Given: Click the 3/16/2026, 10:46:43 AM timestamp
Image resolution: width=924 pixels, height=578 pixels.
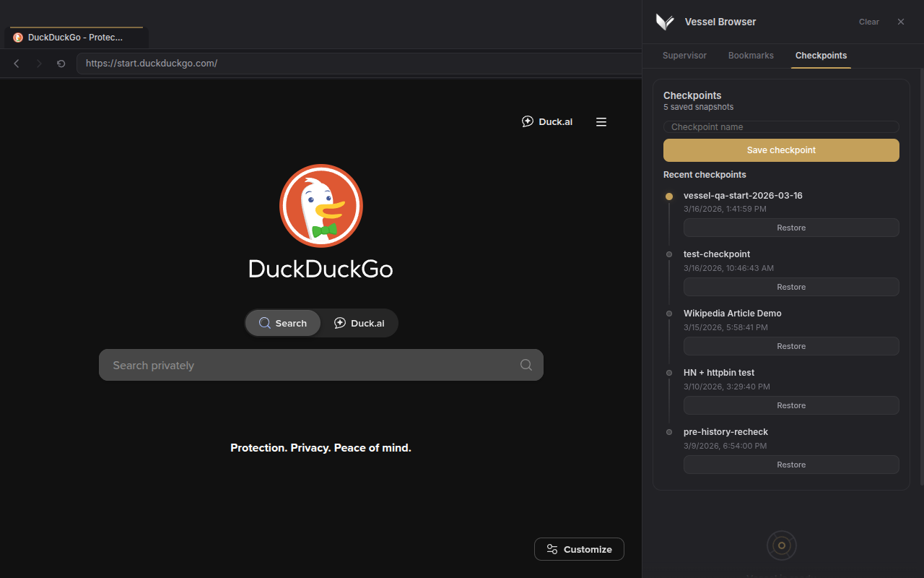Looking at the screenshot, I should (728, 268).
